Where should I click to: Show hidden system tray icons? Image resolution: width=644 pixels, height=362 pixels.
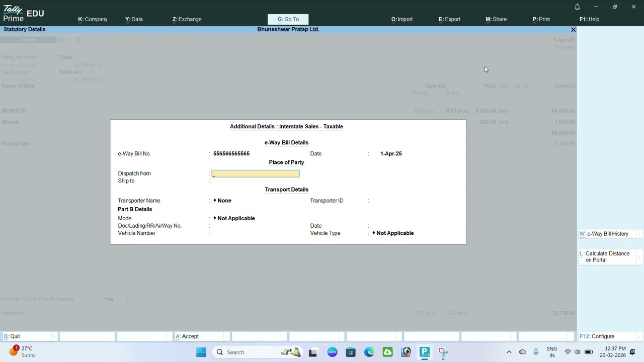tap(509, 352)
